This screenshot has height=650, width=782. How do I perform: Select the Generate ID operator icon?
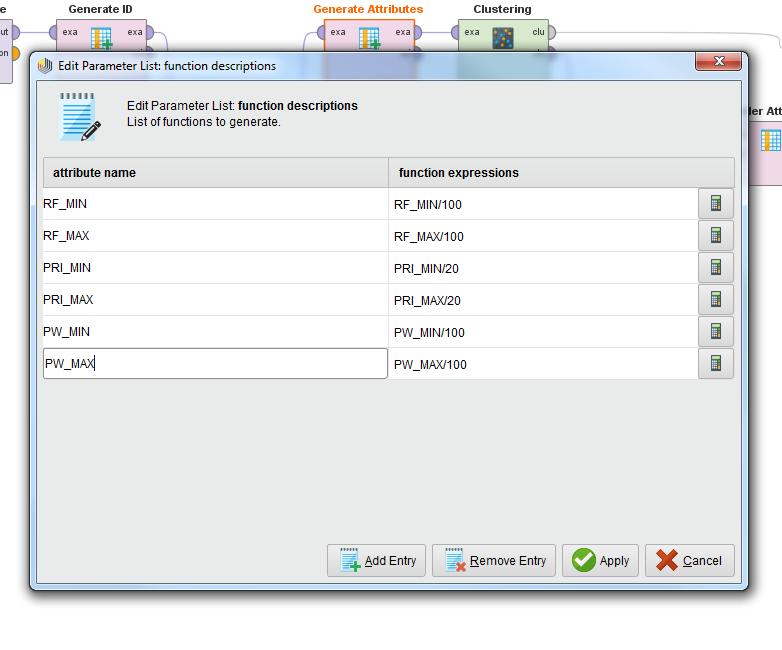[101, 38]
